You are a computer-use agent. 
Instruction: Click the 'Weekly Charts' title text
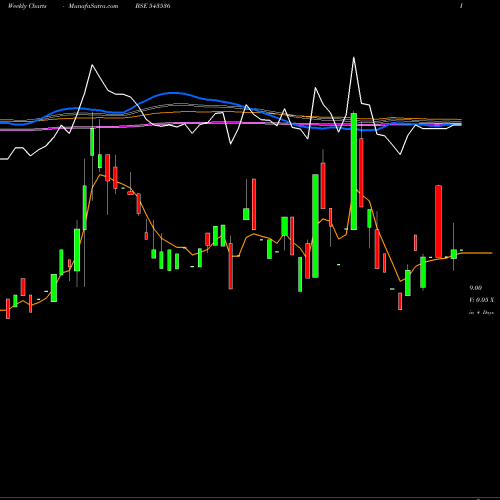coord(27,6)
